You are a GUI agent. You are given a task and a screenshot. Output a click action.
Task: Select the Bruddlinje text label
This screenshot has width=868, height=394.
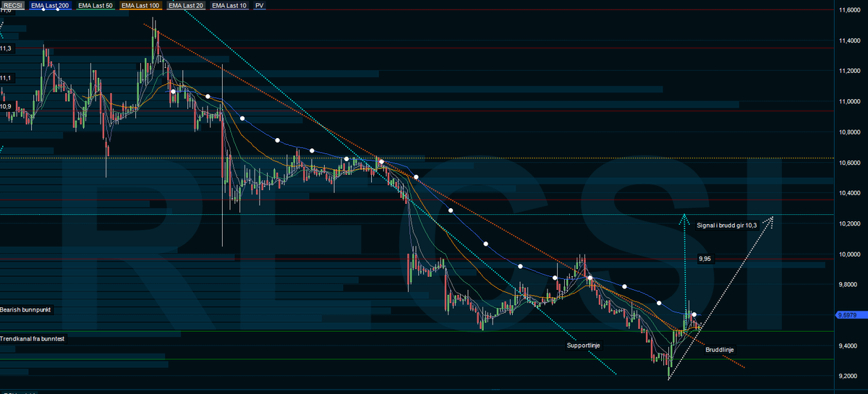pyautogui.click(x=720, y=350)
